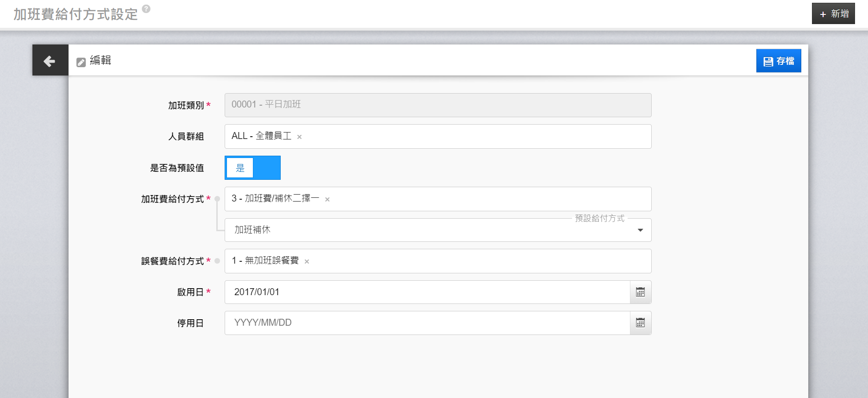Open the 停用日 calendar picker
The width and height of the screenshot is (868, 398).
point(640,323)
